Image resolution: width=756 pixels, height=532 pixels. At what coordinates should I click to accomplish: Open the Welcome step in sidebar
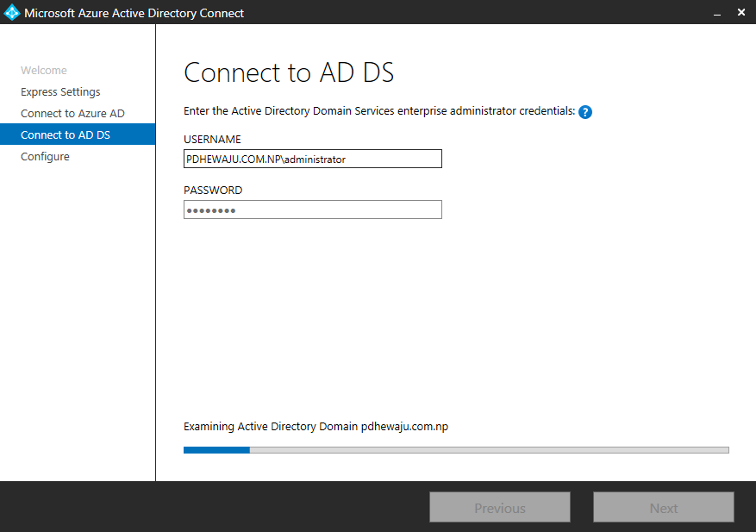(x=44, y=71)
